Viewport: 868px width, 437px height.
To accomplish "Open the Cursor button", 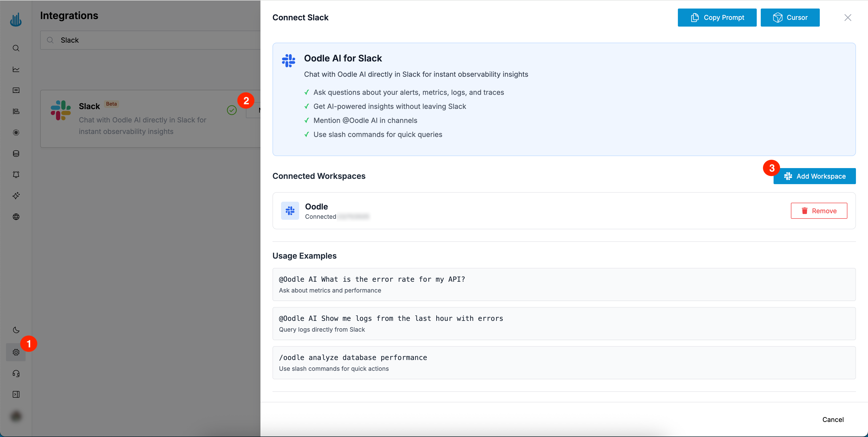I will pos(790,18).
